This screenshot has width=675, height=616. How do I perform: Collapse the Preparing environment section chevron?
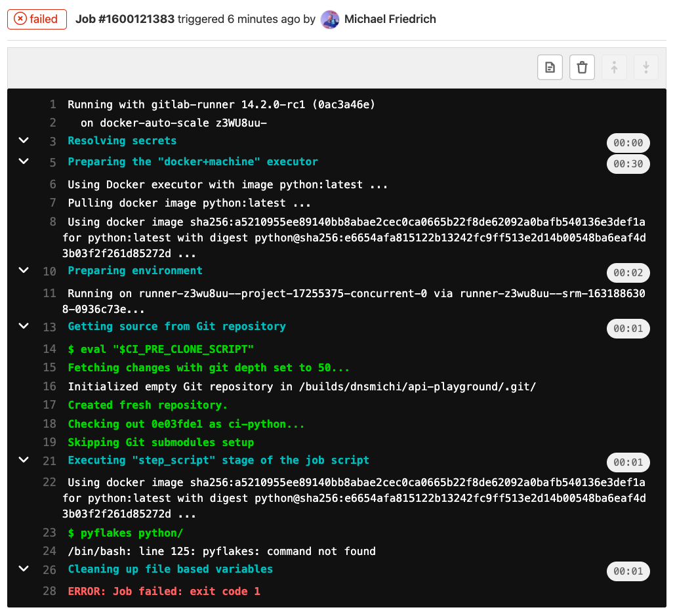point(24,270)
